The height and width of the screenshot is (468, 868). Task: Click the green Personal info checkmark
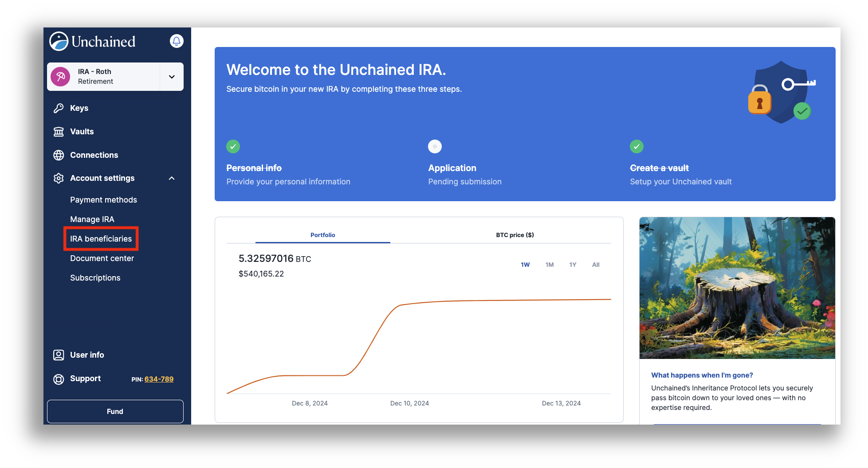point(233,146)
